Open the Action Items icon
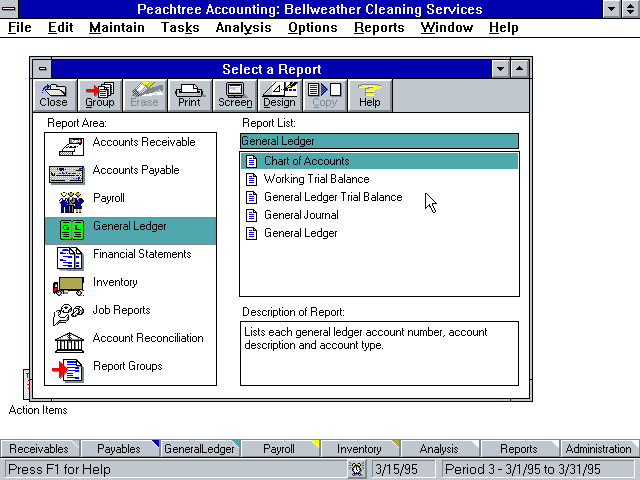 [27, 384]
